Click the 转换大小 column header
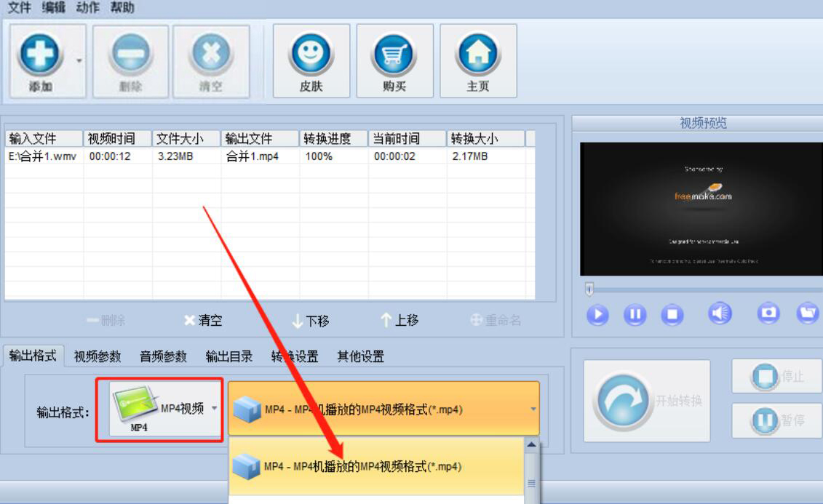The image size is (823, 504). 485,138
